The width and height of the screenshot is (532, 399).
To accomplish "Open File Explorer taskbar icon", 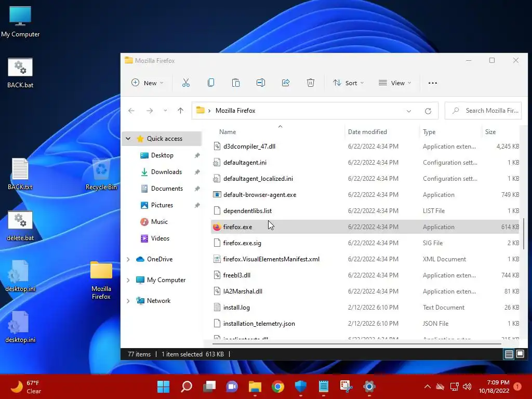I will pyautogui.click(x=255, y=387).
